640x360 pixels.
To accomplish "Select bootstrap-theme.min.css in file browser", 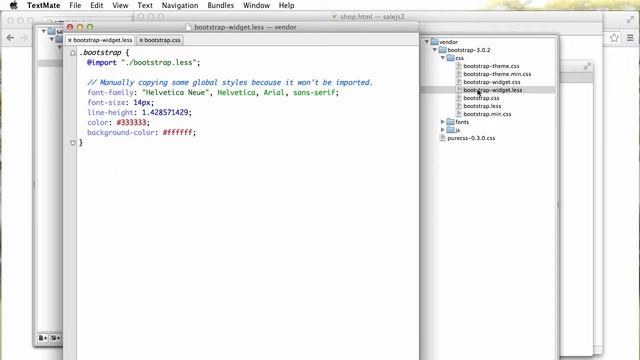I will pos(497,74).
